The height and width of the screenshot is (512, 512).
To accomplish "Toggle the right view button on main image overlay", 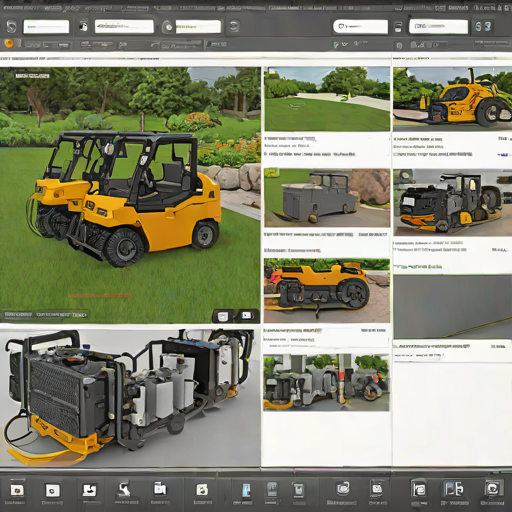I will pyautogui.click(x=246, y=316).
